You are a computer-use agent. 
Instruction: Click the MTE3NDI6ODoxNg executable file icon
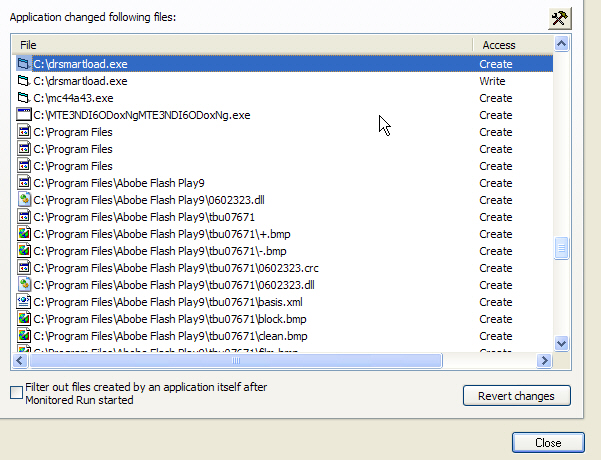(24, 115)
